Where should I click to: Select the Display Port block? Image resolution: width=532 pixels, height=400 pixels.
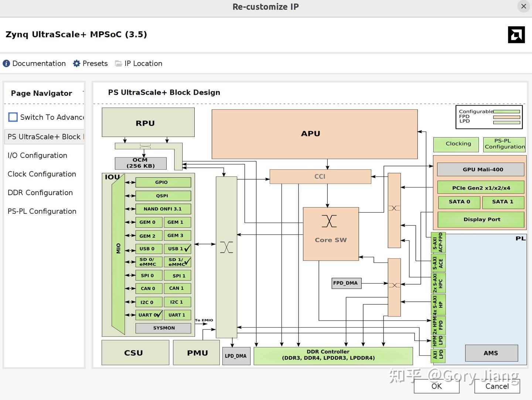pyautogui.click(x=481, y=219)
